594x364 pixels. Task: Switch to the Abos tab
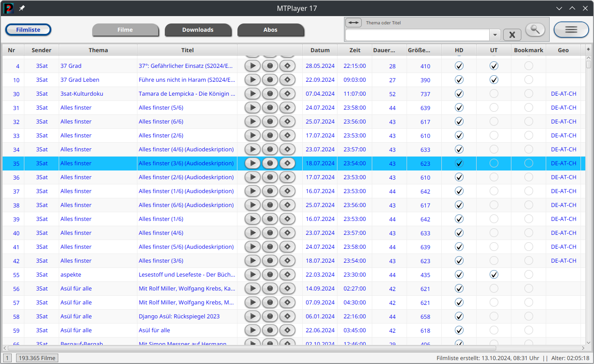pyautogui.click(x=270, y=30)
